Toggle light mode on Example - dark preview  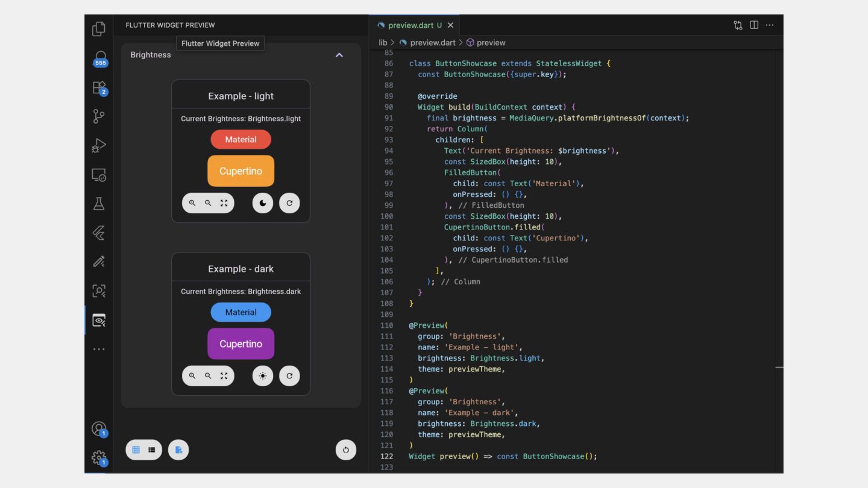pyautogui.click(x=263, y=376)
